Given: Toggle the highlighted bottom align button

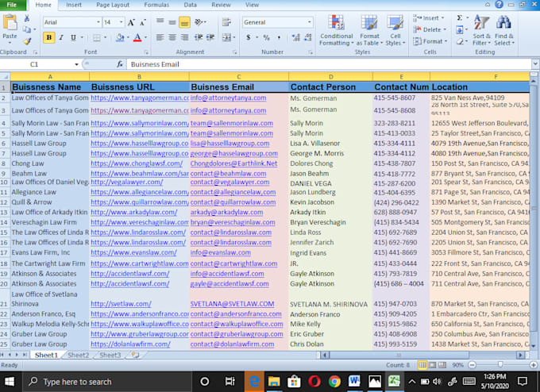Looking at the screenshot, I should click(x=184, y=22).
